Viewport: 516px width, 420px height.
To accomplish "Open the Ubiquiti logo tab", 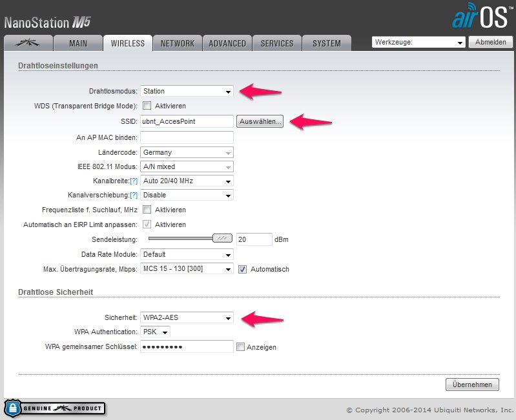I will click(28, 43).
